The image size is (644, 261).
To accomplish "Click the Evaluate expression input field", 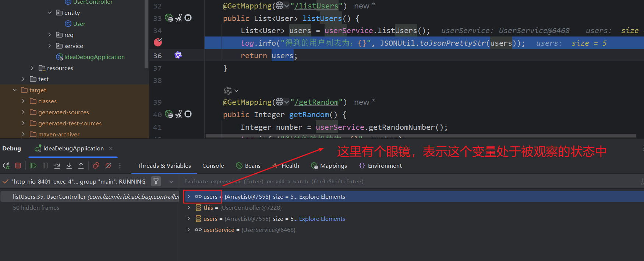I will pos(405,181).
